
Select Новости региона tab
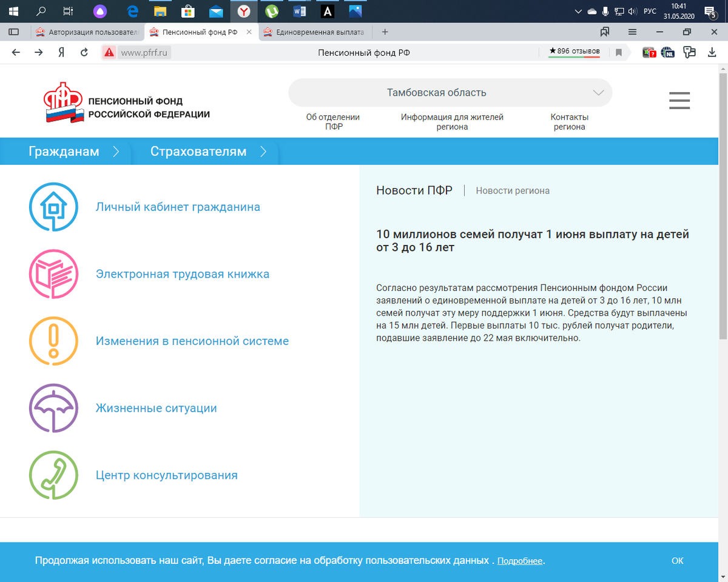coord(513,191)
